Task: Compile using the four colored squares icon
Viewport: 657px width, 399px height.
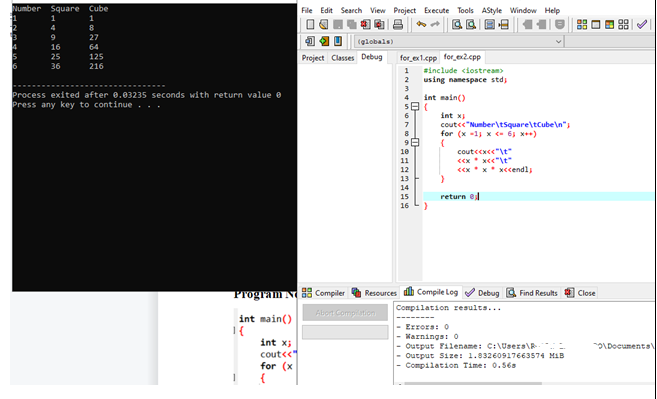Action: point(582,24)
